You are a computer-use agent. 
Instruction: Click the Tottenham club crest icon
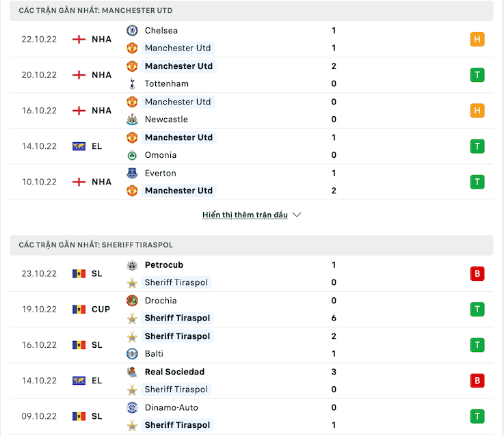pyautogui.click(x=132, y=84)
